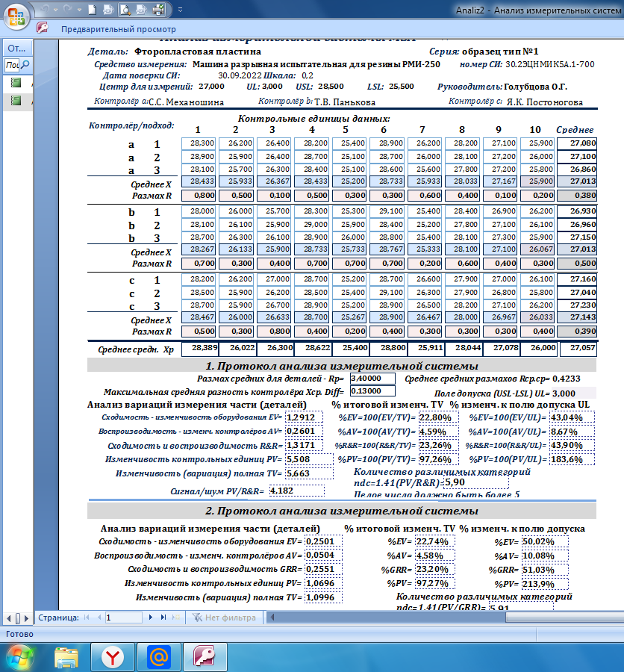Create a new blank document from toolbar

pos(92,10)
